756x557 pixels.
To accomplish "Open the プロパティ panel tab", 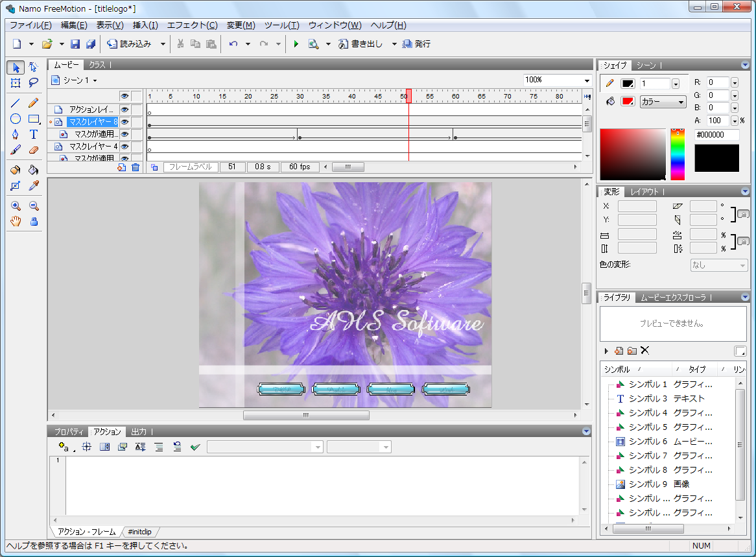I will coord(69,432).
